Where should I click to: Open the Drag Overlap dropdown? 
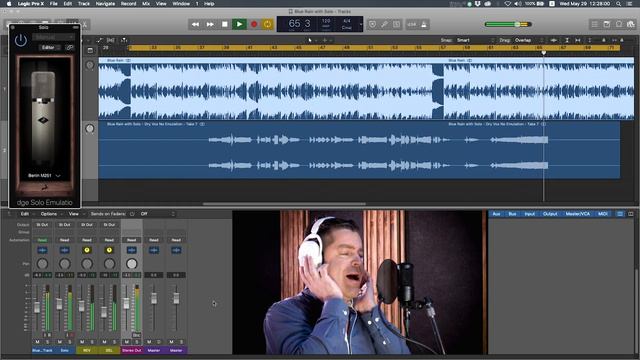530,40
